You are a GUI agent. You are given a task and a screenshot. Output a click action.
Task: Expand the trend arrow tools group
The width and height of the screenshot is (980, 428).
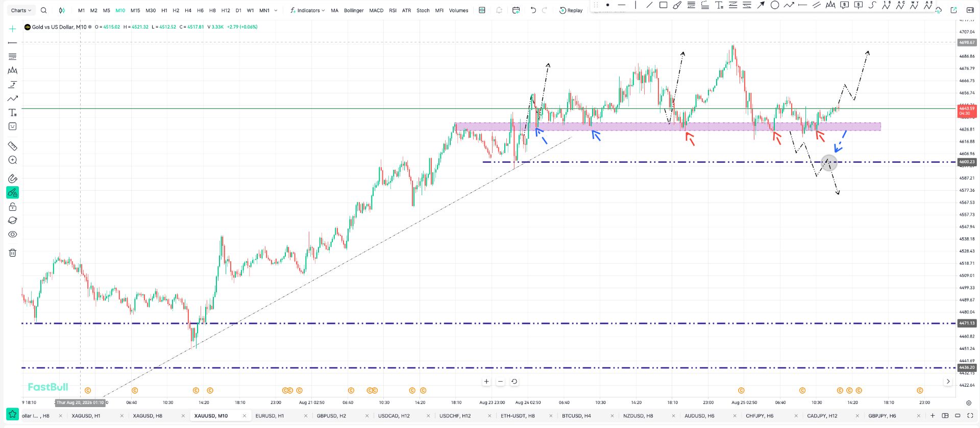pyautogui.click(x=13, y=98)
